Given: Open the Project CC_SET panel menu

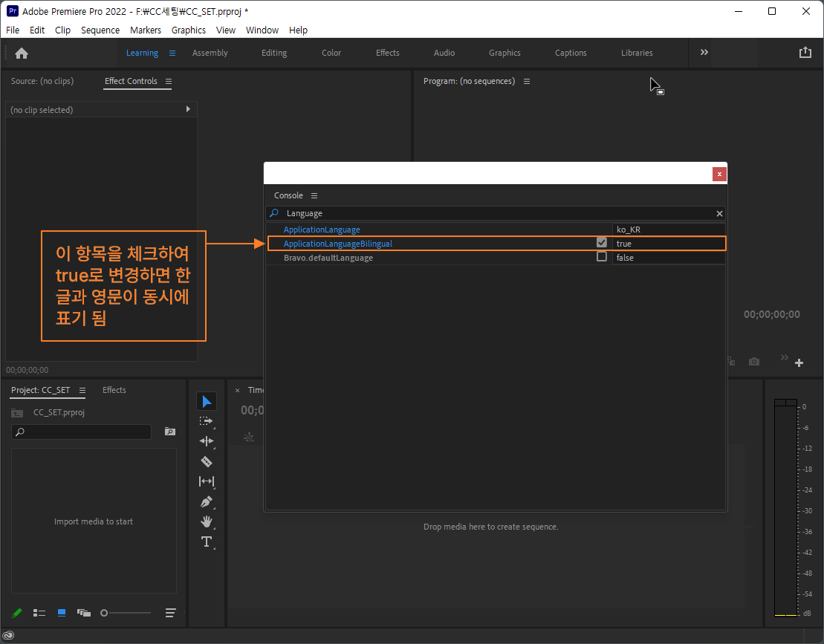Looking at the screenshot, I should [x=82, y=390].
